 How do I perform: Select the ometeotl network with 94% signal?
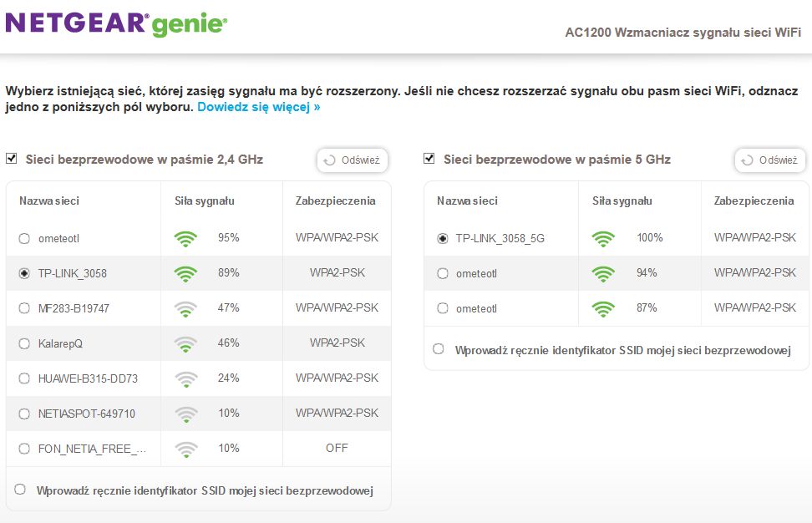[x=442, y=273]
